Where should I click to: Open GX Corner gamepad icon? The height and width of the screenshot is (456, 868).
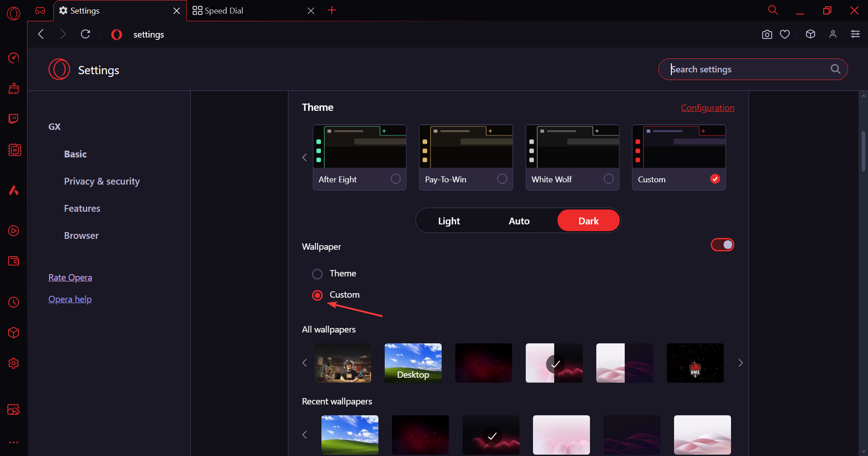[x=40, y=10]
